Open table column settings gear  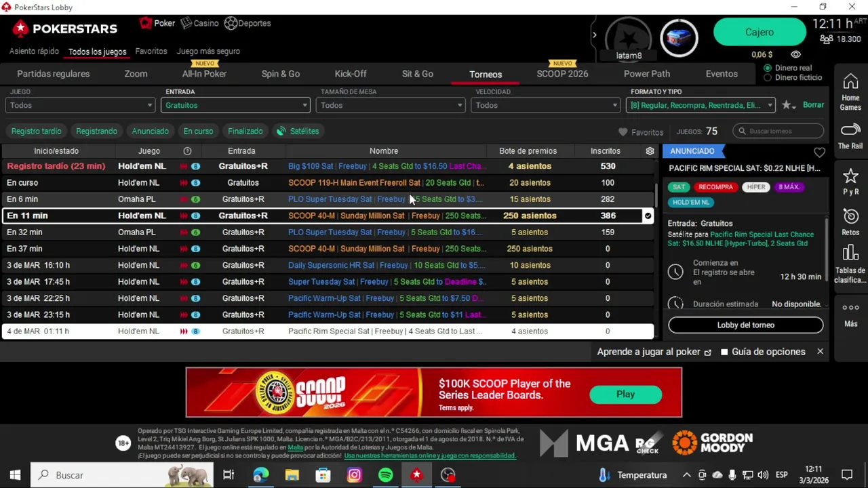pyautogui.click(x=650, y=151)
